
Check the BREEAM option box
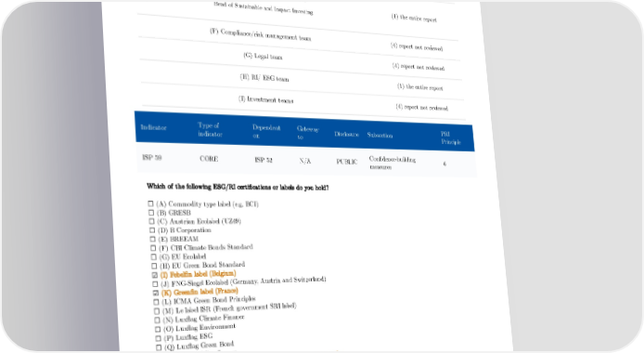[x=152, y=239]
